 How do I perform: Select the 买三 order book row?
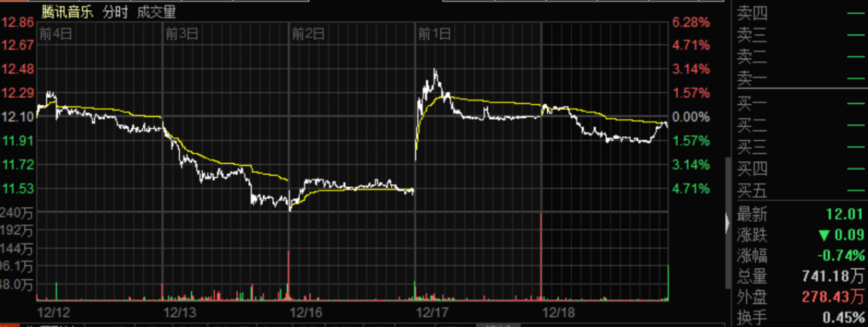click(801, 148)
